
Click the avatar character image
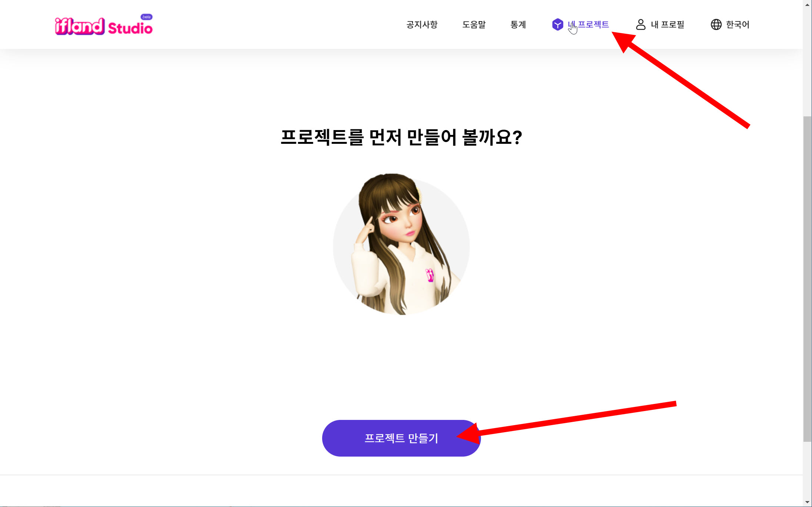(x=401, y=245)
